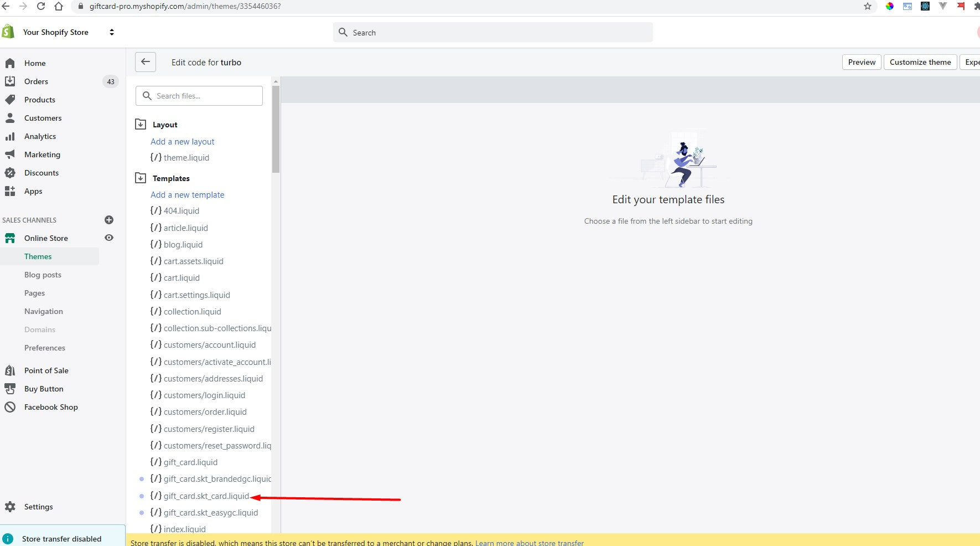980x546 pixels.
Task: Open the store switcher dropdown
Action: [111, 32]
